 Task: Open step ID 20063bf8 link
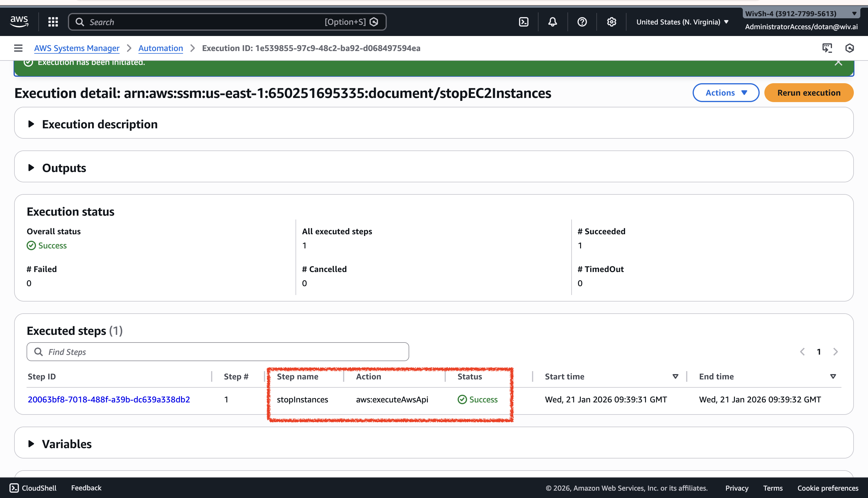109,399
